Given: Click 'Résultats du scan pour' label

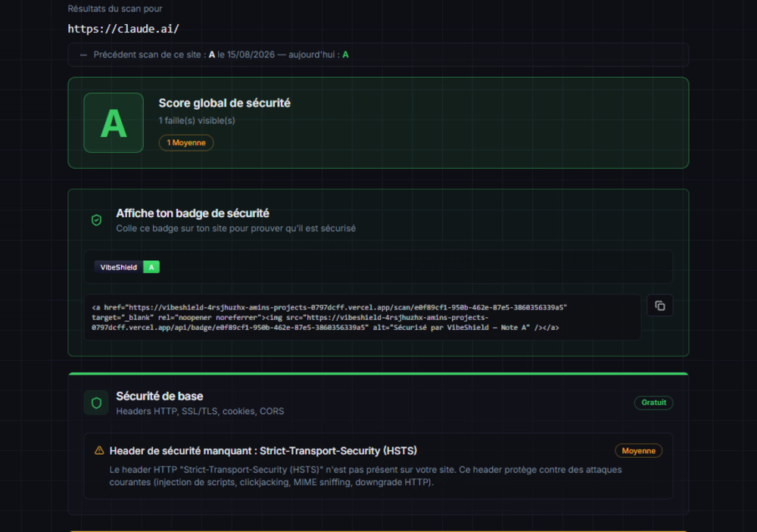Looking at the screenshot, I should pyautogui.click(x=115, y=8).
